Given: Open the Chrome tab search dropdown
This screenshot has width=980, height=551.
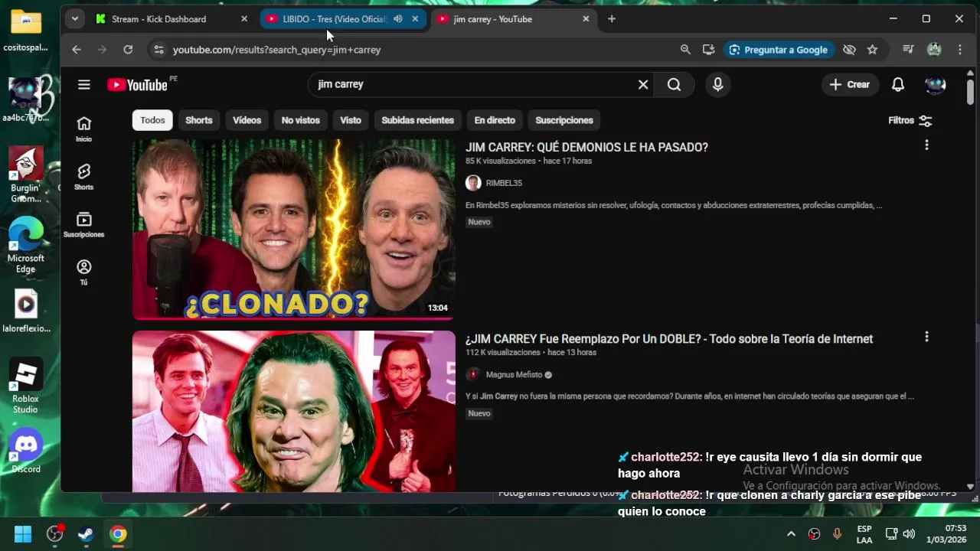Looking at the screenshot, I should 74,19.
